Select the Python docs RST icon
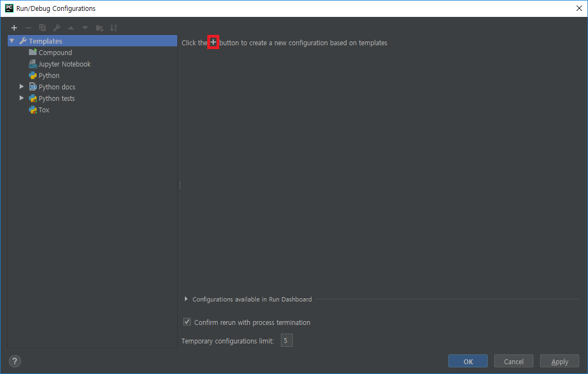Viewport: 588px width, 374px height. [33, 87]
